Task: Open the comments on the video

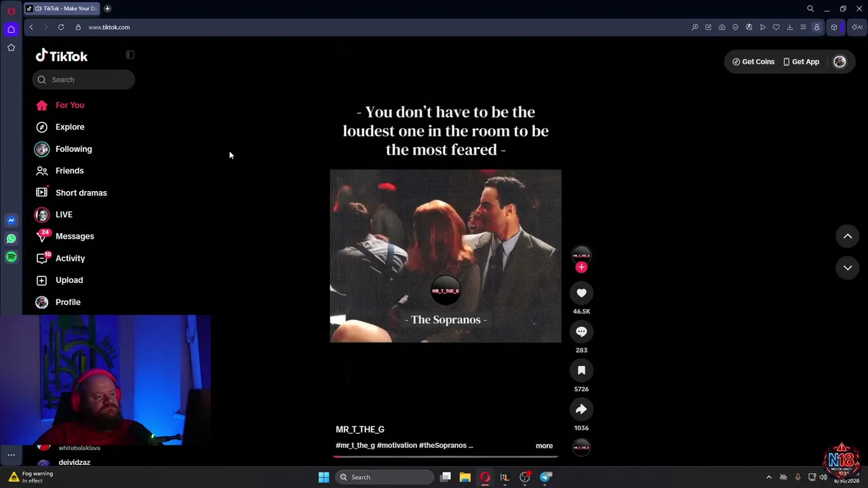Action: (581, 331)
